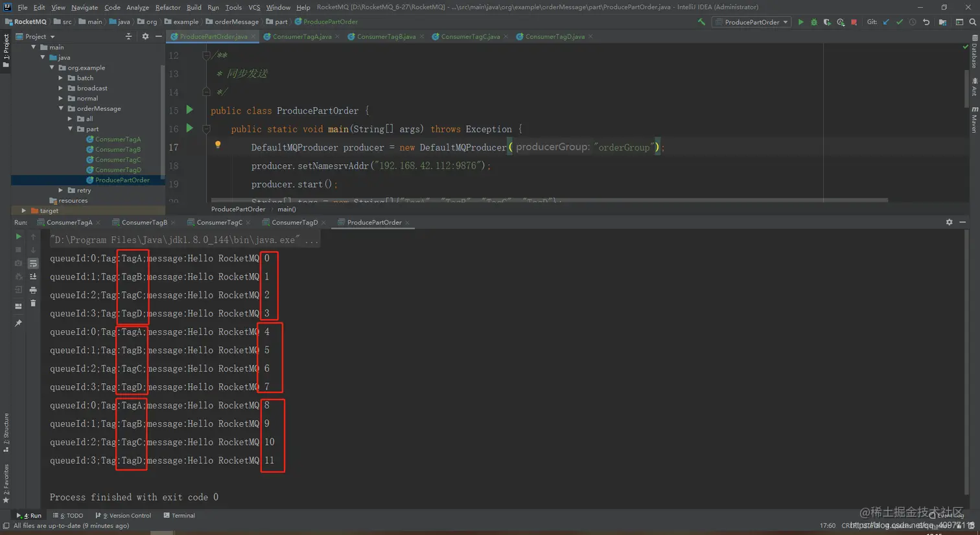Open Search Everywhere magnifier icon
The image size is (980, 535).
[x=973, y=22]
